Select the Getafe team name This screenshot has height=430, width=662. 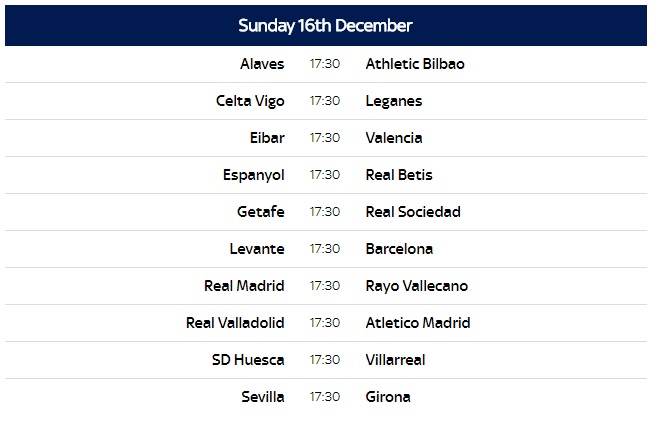pos(261,212)
